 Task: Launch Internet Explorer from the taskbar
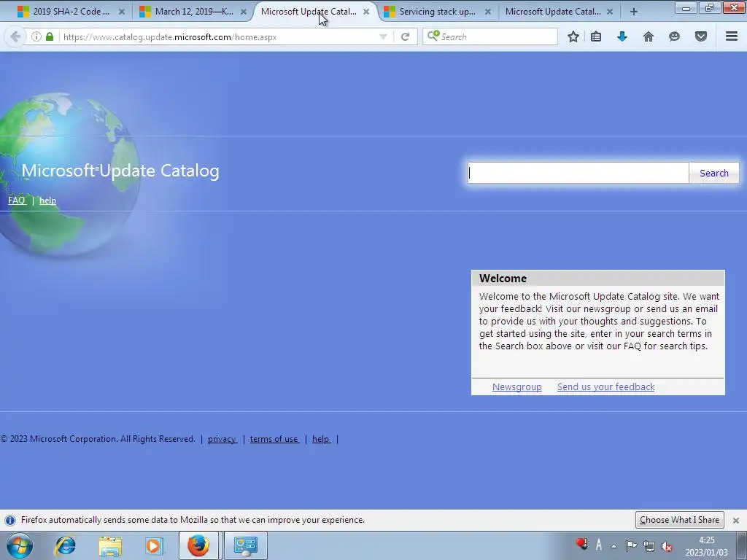[x=65, y=545]
